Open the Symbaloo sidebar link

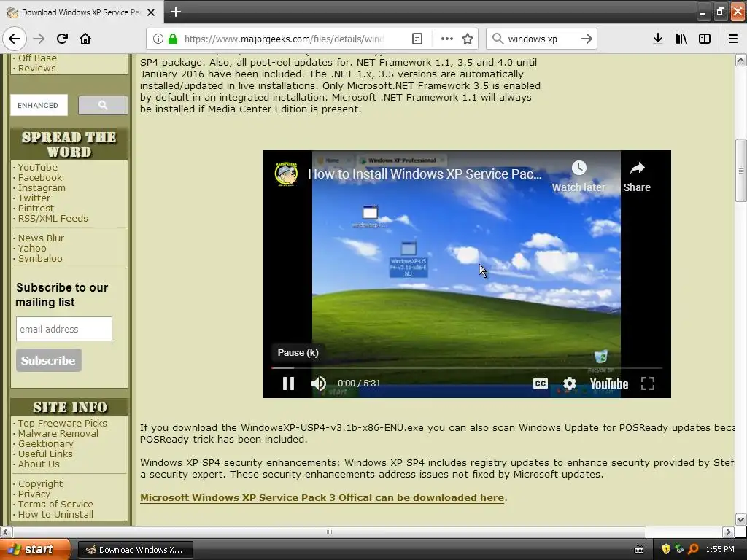(40, 259)
